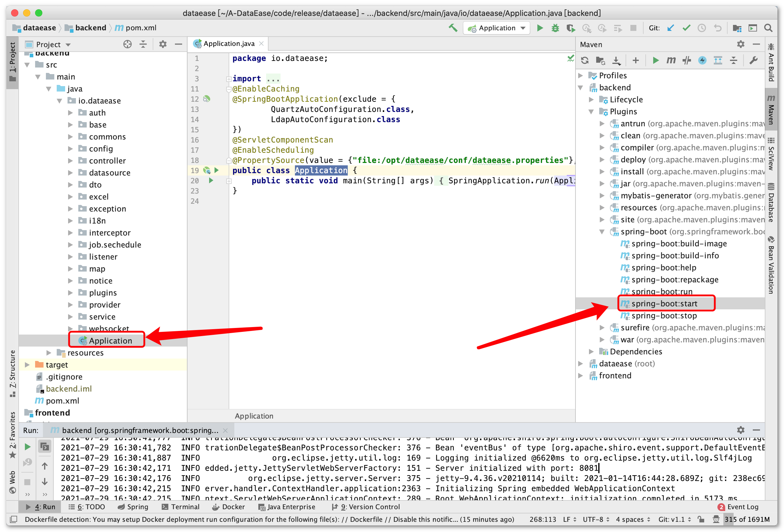Toggle Skip Tests mode in Maven

[702, 60]
